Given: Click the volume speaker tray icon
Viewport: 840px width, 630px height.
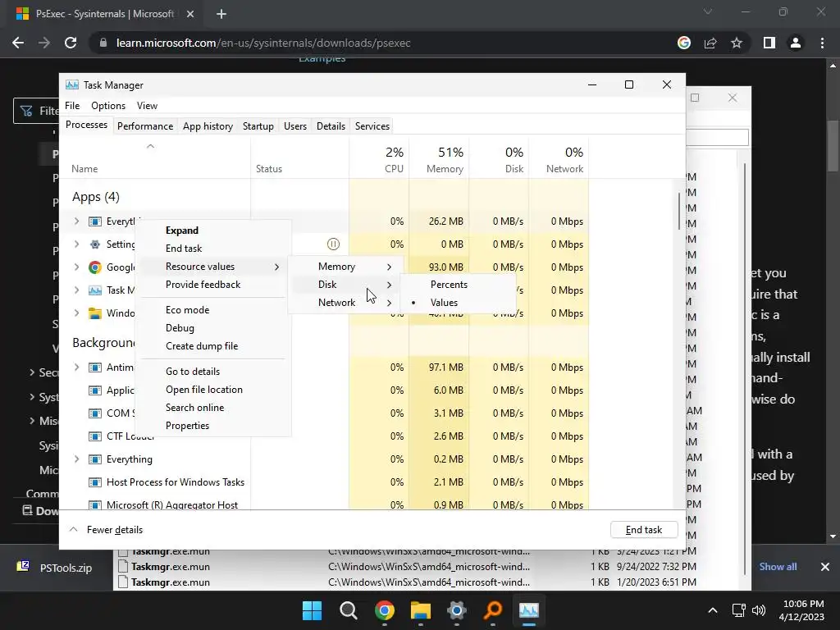Looking at the screenshot, I should (759, 610).
